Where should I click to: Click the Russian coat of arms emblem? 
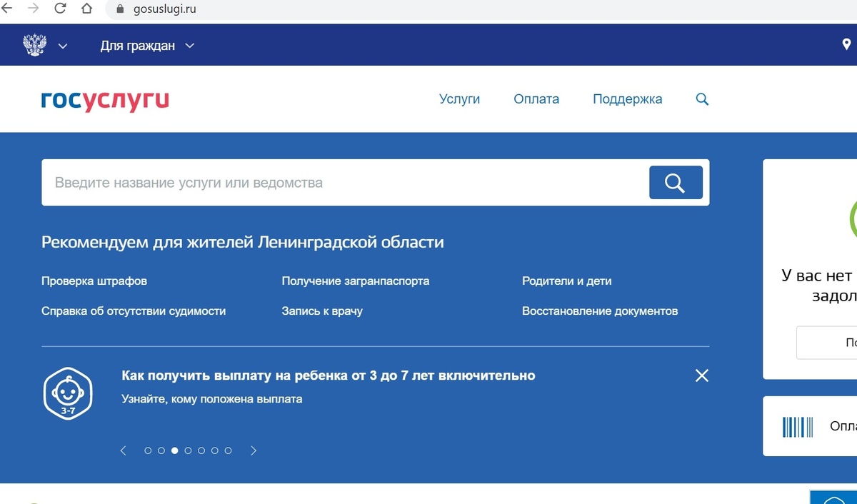(34, 45)
